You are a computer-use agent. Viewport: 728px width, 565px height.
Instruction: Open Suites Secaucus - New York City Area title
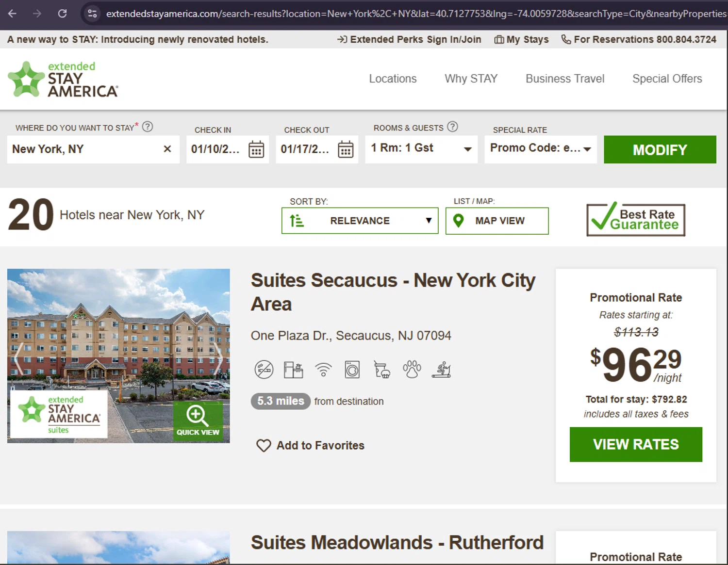click(x=393, y=292)
